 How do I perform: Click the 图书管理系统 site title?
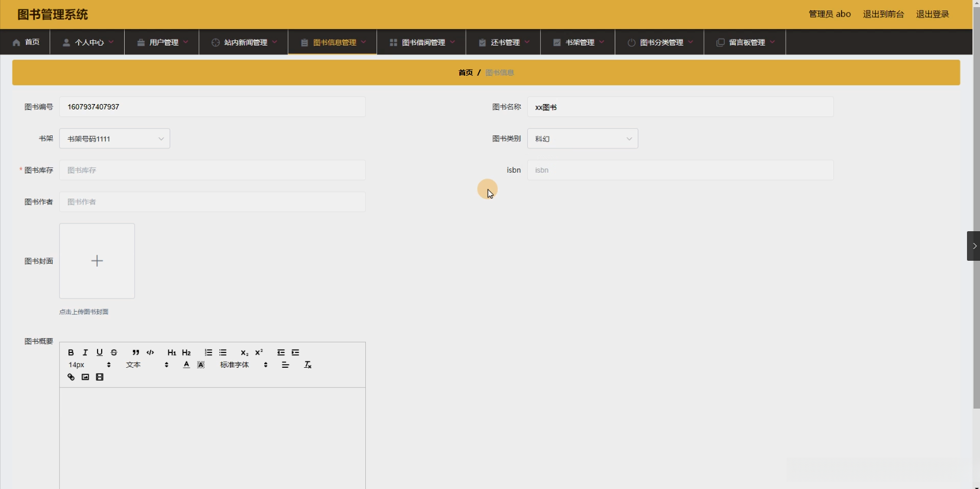tap(53, 14)
